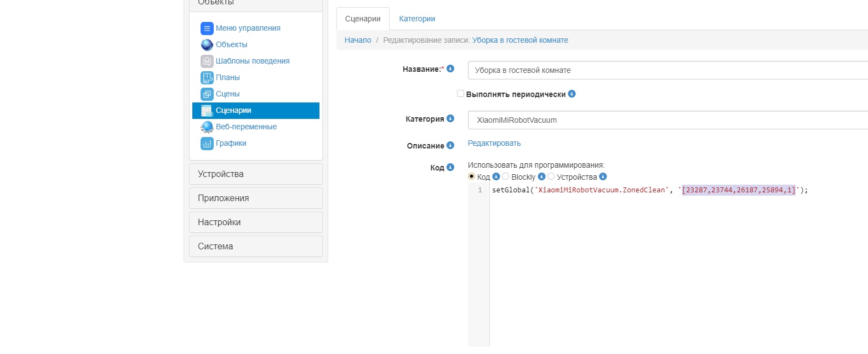Expand the Приложения sidebar section

(255, 198)
